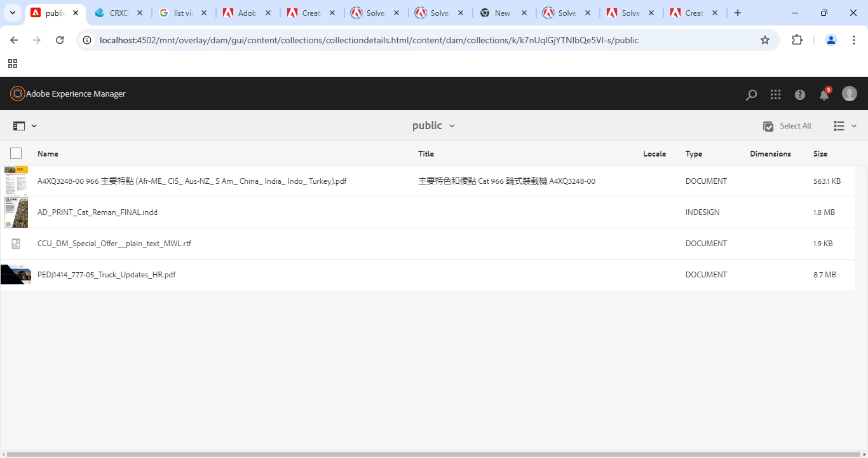Expand the view switcher dropdown arrow
The height and width of the screenshot is (458, 868).
tap(854, 126)
